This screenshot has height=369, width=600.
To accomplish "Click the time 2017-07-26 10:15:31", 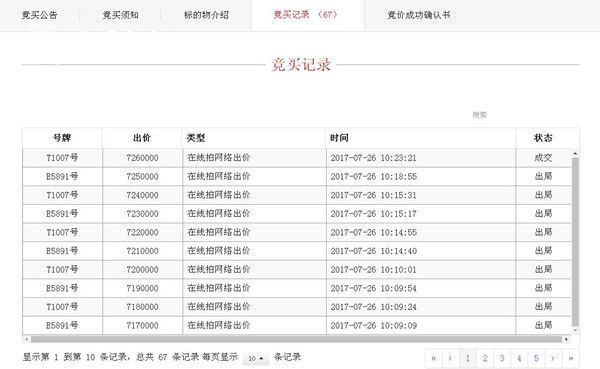I will pos(373,195).
